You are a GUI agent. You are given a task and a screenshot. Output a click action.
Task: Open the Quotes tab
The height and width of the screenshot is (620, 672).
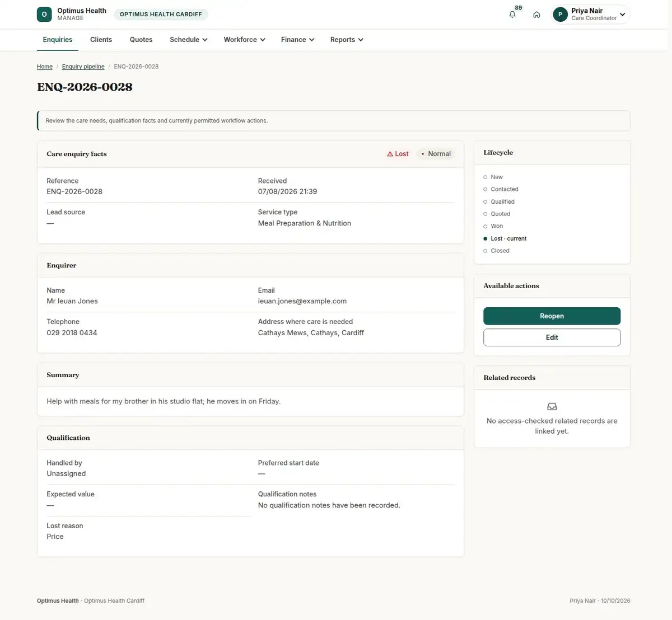coord(141,40)
